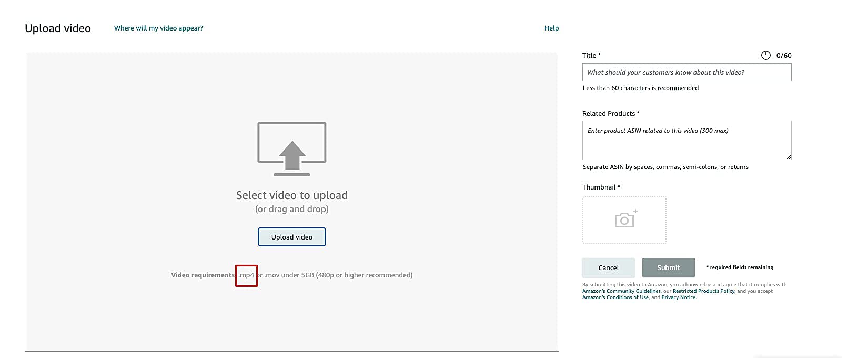Open the Help link
Viewport: 868px width, 358px height.
point(551,28)
